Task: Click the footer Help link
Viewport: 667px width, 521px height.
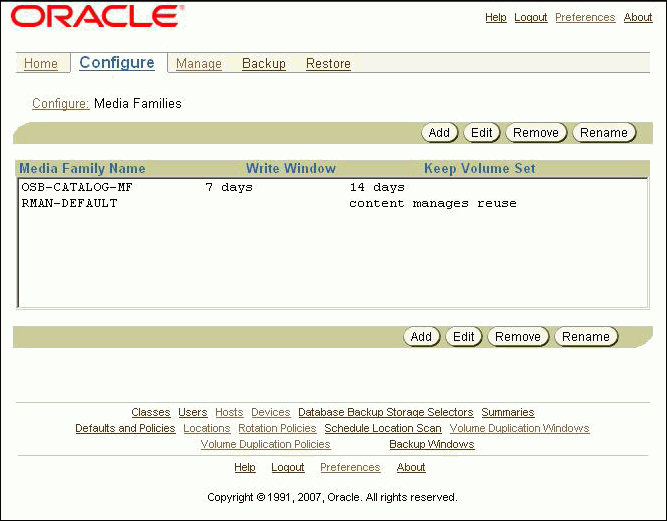Action: (245, 467)
